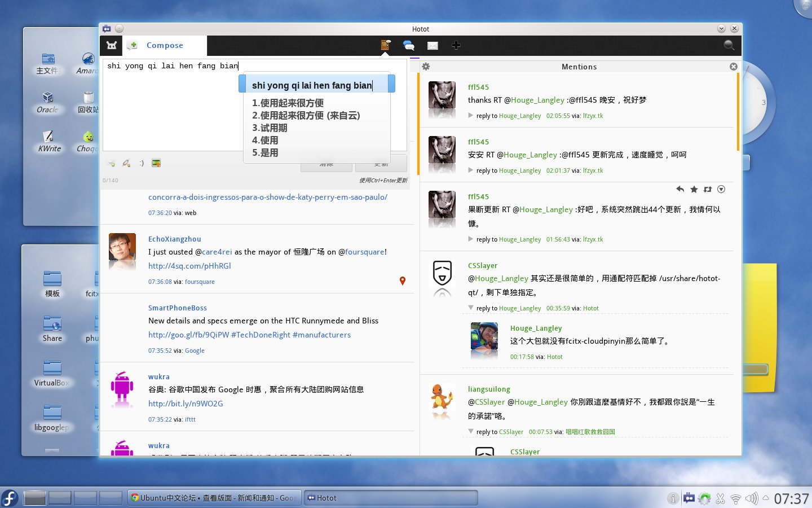Click the pen-shaped icon below the compose box

click(126, 163)
